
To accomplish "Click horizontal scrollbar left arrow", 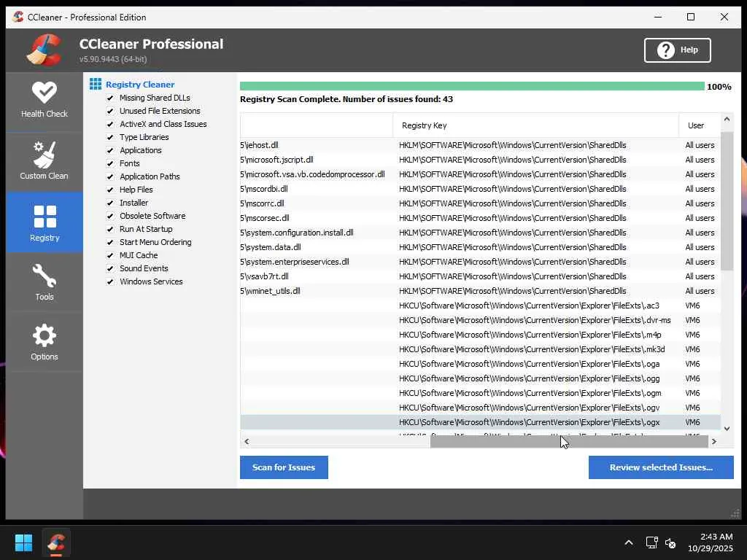I will point(247,441).
